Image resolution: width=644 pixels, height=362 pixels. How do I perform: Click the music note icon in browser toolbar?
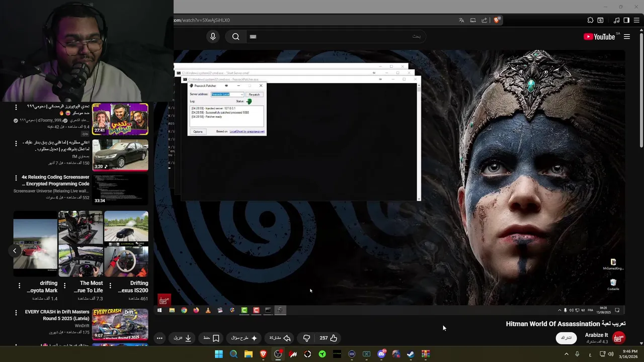pyautogui.click(x=616, y=20)
